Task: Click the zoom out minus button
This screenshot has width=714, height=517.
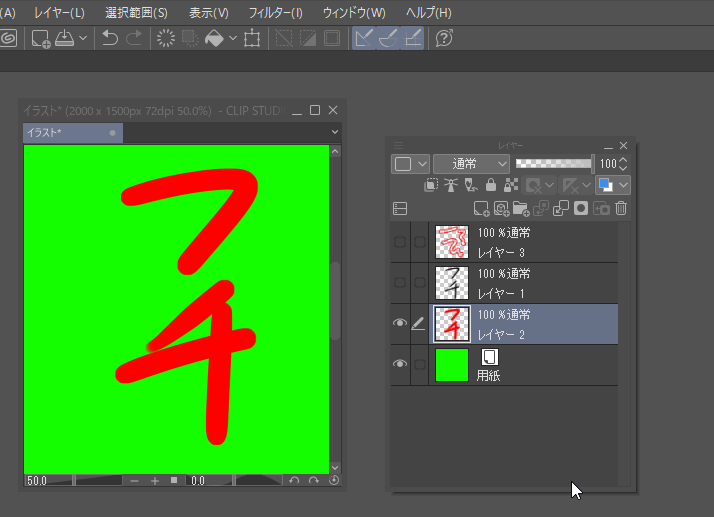Action: tap(134, 481)
